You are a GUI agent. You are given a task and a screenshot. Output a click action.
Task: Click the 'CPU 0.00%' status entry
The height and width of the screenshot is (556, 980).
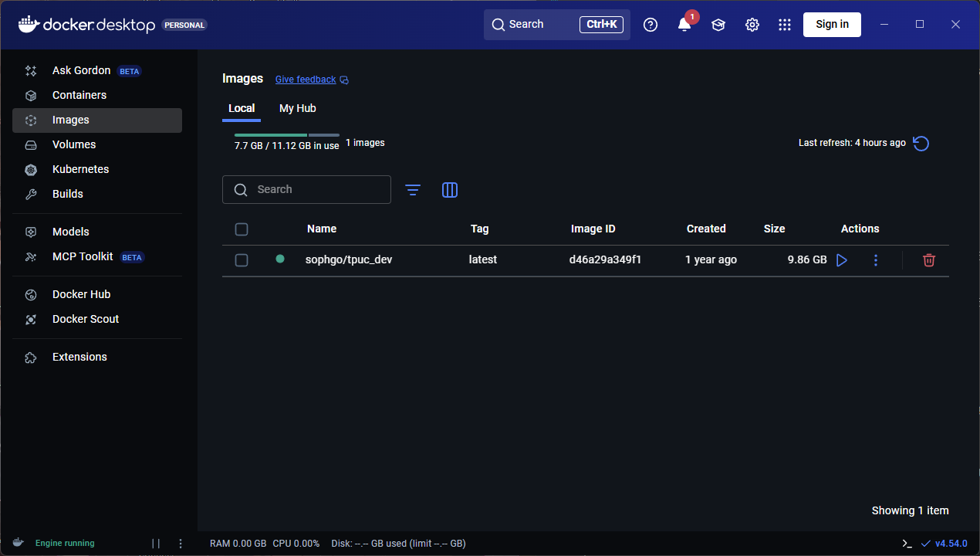click(x=296, y=544)
